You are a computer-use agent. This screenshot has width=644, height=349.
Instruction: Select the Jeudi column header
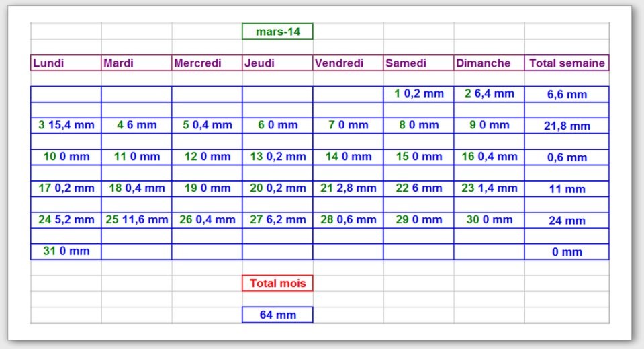(x=277, y=63)
